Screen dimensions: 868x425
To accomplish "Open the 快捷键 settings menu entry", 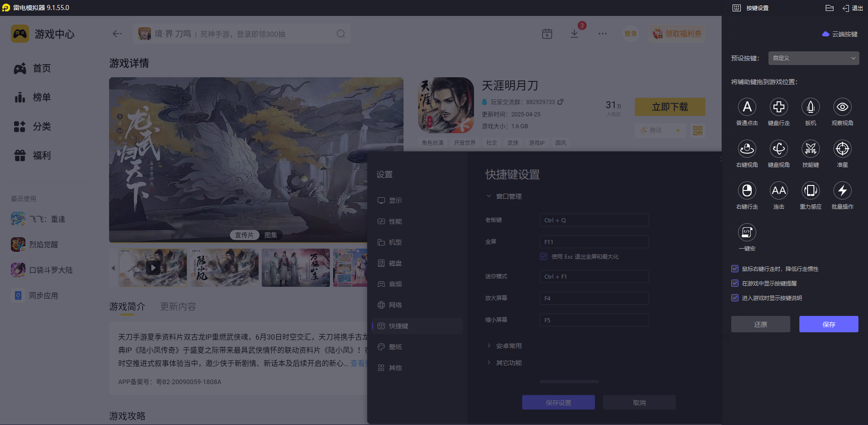I will (x=398, y=325).
